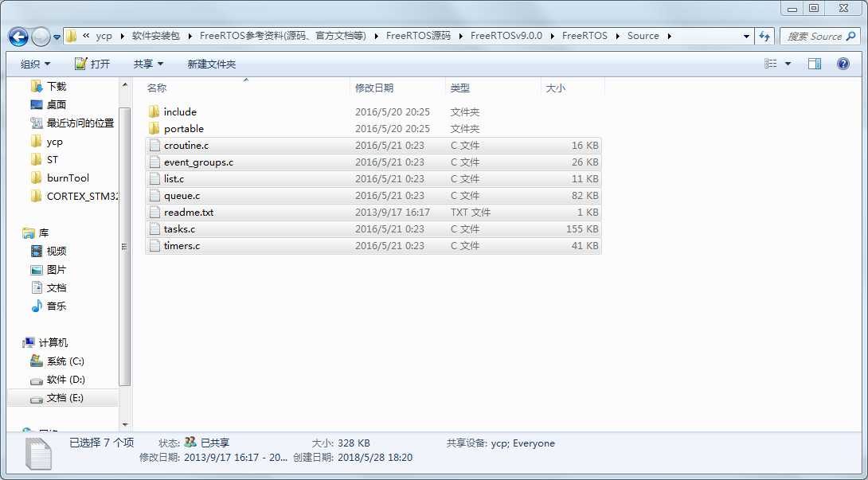Click the event_groups.c file icon
868x480 pixels.
[154, 162]
